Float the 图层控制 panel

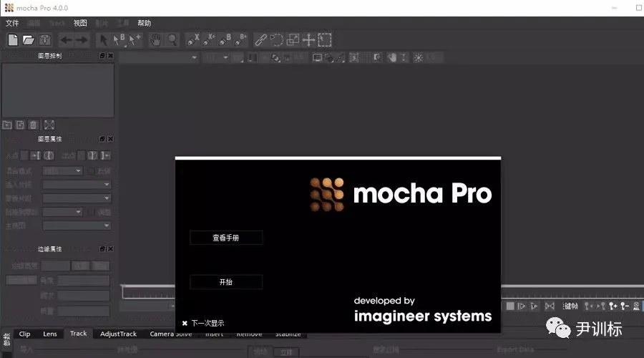coord(102,55)
